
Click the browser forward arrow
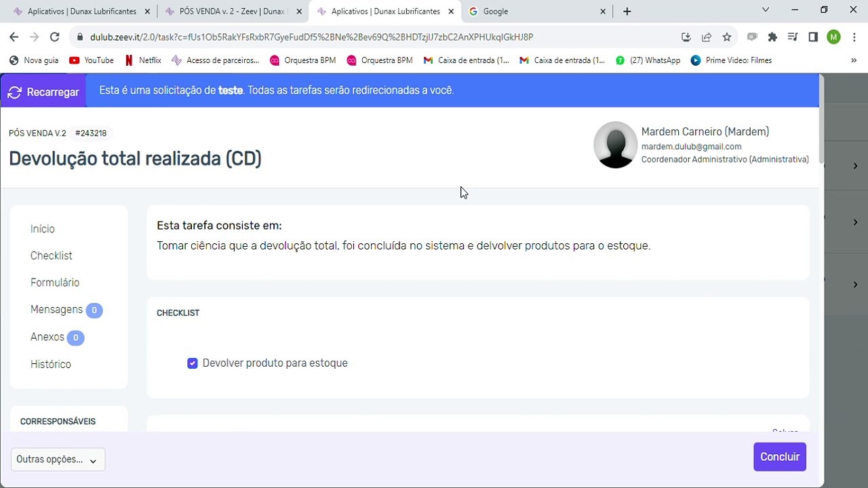pos(35,37)
